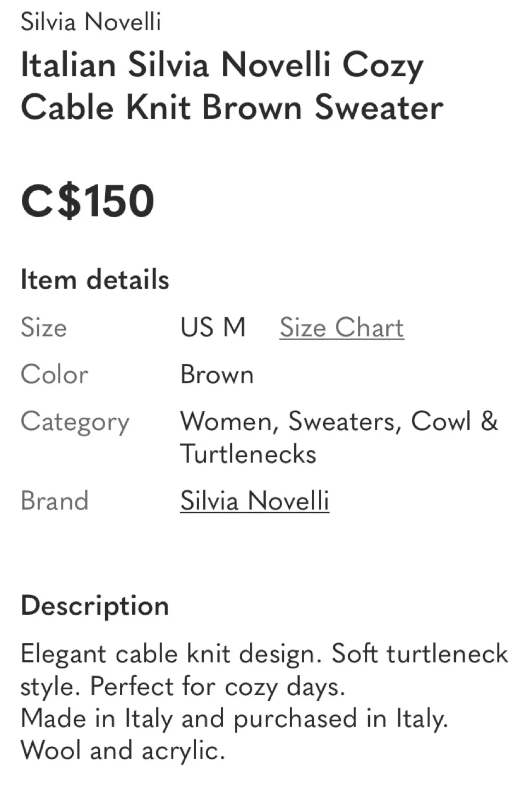
Task: Click the C$150 price
Action: point(87,201)
